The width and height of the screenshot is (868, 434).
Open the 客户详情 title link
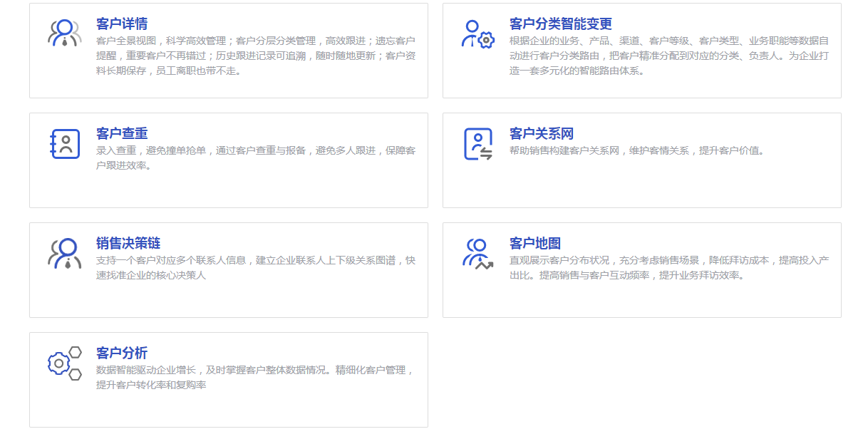[x=122, y=24]
